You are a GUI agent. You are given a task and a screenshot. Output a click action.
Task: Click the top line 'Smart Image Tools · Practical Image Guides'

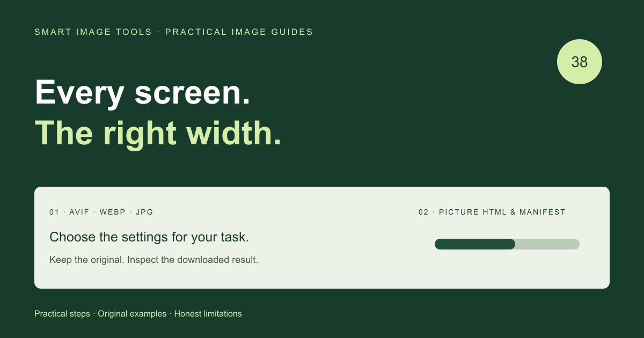coord(174,32)
